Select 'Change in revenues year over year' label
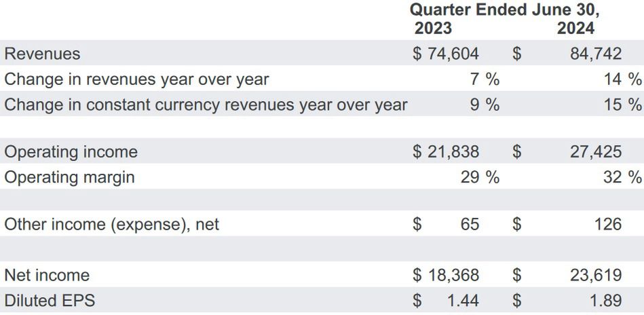 coord(136,79)
